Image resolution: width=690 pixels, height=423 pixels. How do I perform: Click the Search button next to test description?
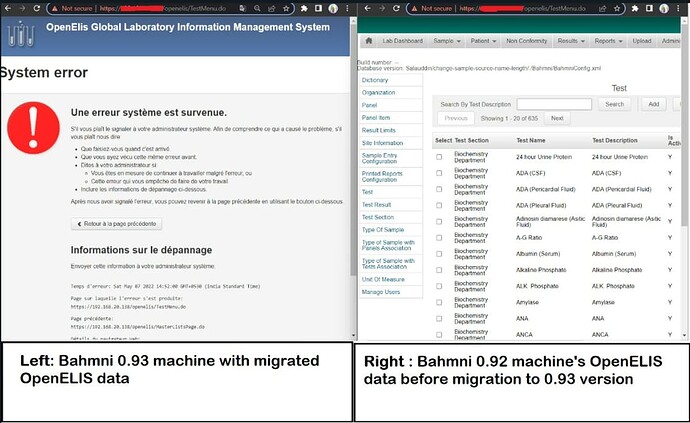pos(614,104)
